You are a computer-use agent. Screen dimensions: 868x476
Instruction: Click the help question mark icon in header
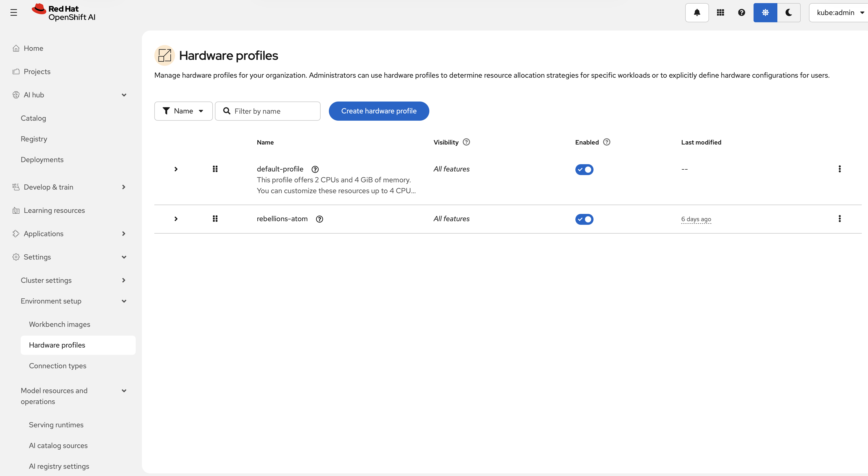tap(741, 12)
